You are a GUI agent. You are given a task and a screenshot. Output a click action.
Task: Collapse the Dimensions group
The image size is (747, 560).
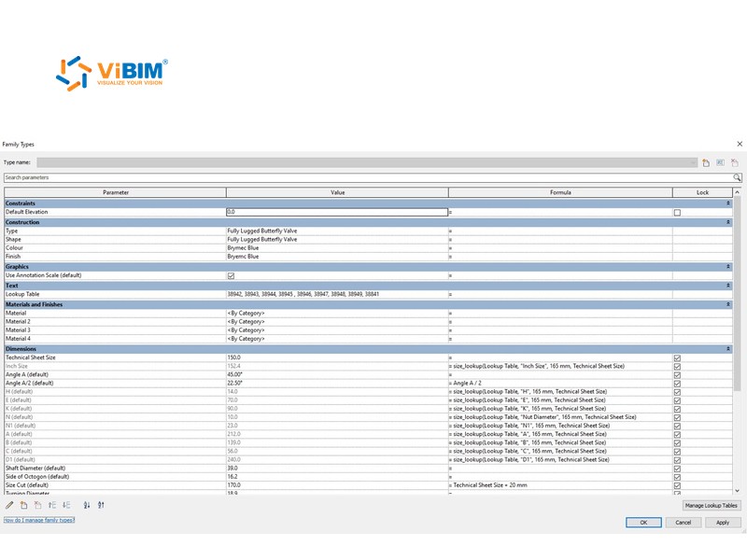click(728, 349)
